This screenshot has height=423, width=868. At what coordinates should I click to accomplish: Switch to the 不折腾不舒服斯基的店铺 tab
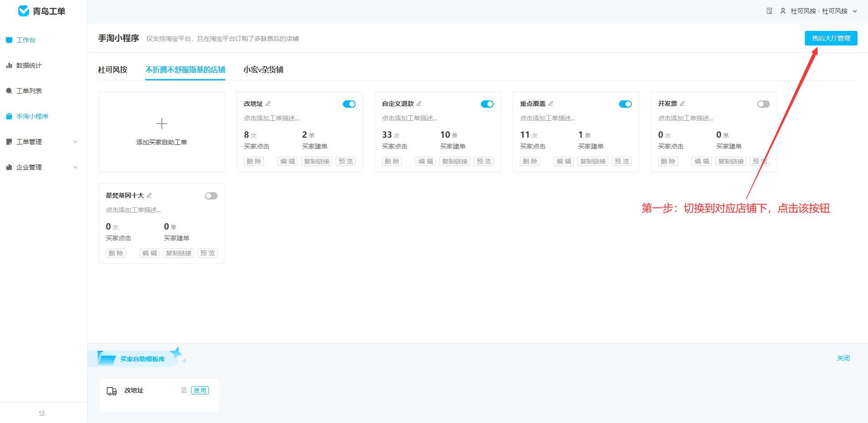185,70
